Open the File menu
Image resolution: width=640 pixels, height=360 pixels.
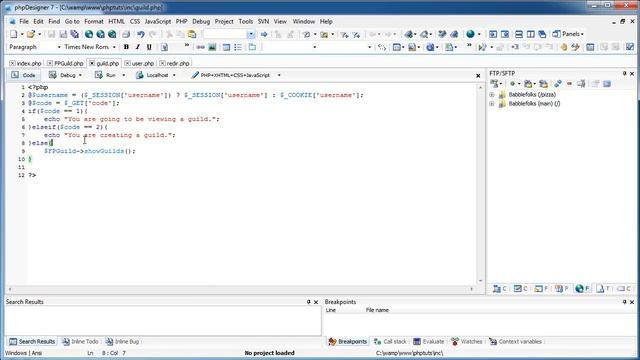tap(24, 22)
